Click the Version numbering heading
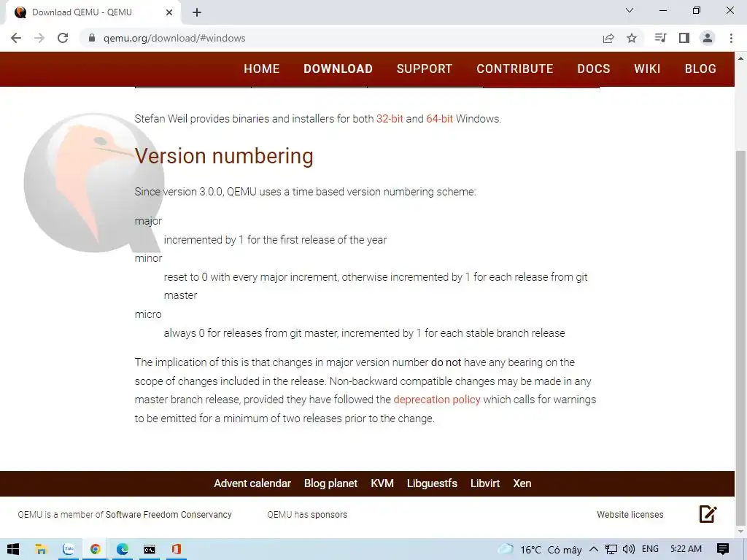 click(224, 156)
